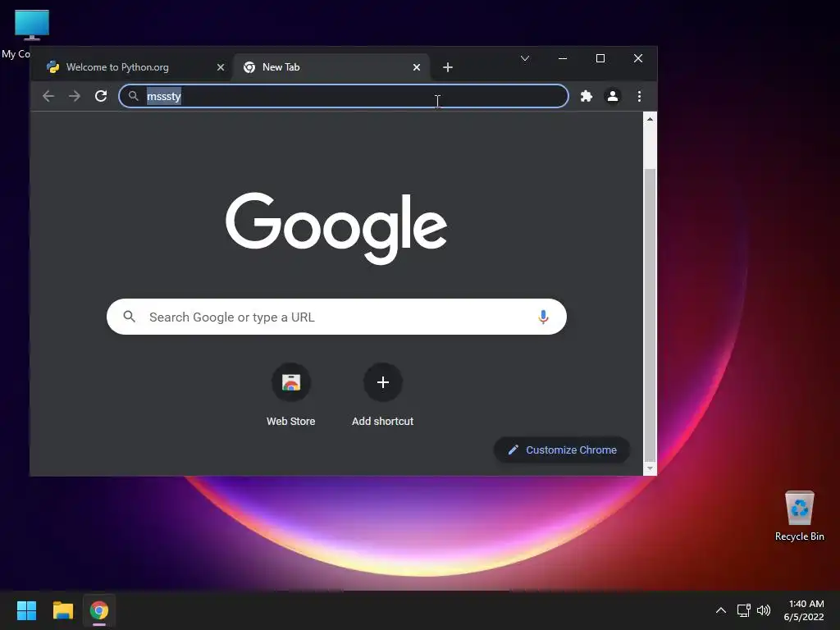The width and height of the screenshot is (840, 630).
Task: Click the search icon in the address bar
Action: click(134, 96)
